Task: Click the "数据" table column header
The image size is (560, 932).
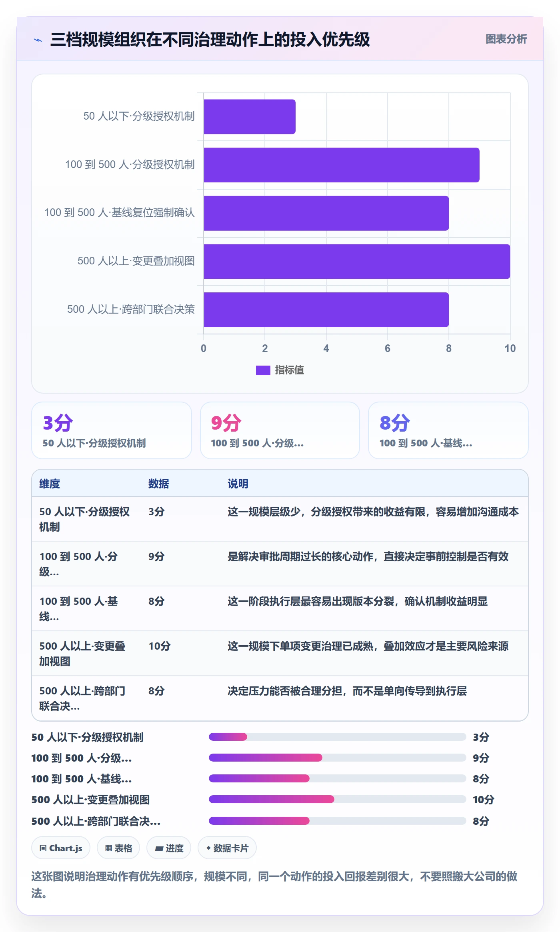Action: click(x=159, y=484)
